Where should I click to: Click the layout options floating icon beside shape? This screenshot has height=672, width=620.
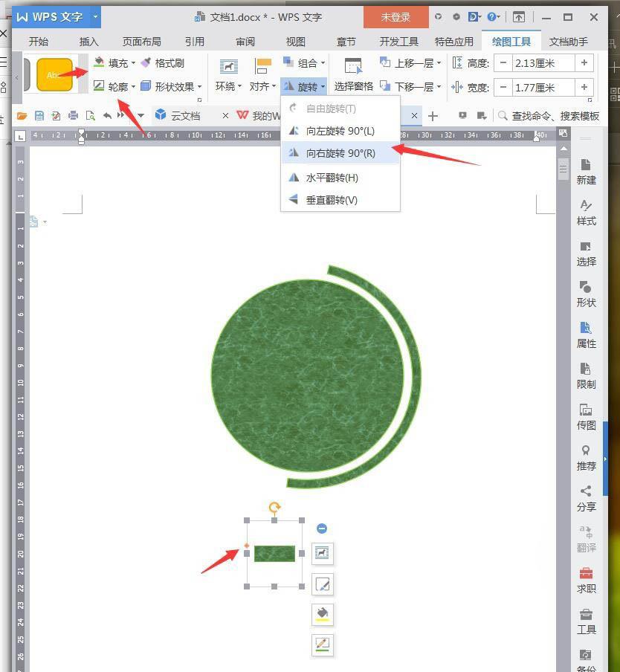tap(322, 553)
